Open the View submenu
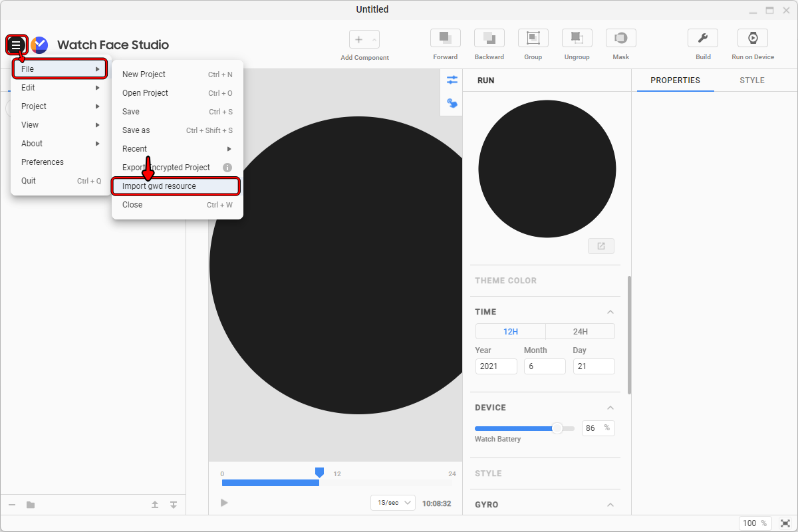This screenshot has height=532, width=798. (61, 125)
